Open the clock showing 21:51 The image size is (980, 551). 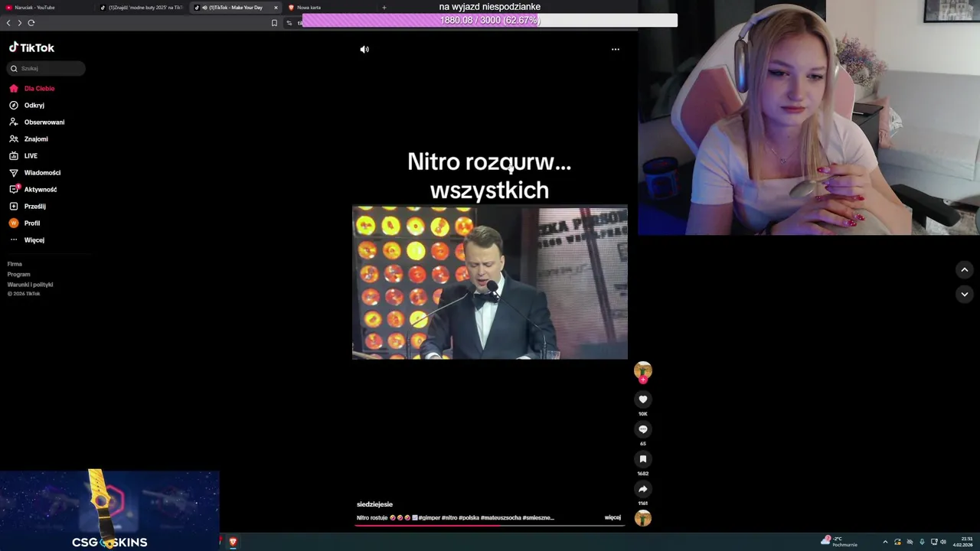click(963, 542)
